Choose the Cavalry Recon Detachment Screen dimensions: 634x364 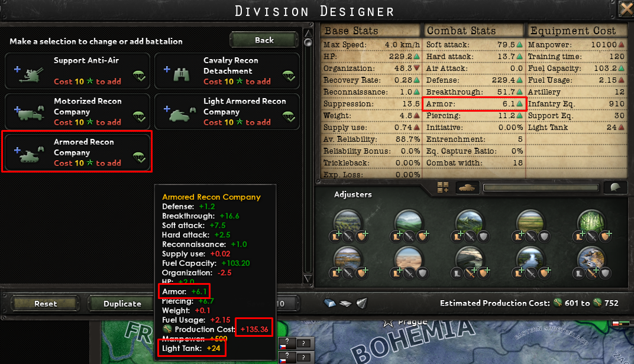[227, 71]
